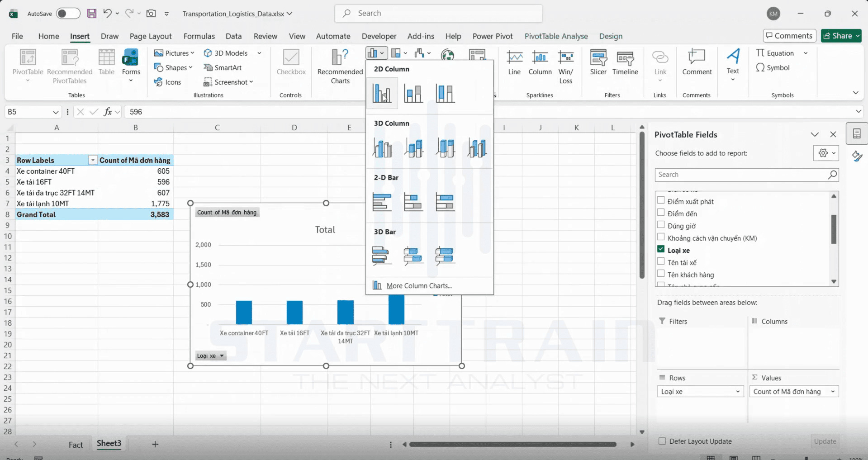
Task: Click More Column Charts link
Action: (x=419, y=286)
